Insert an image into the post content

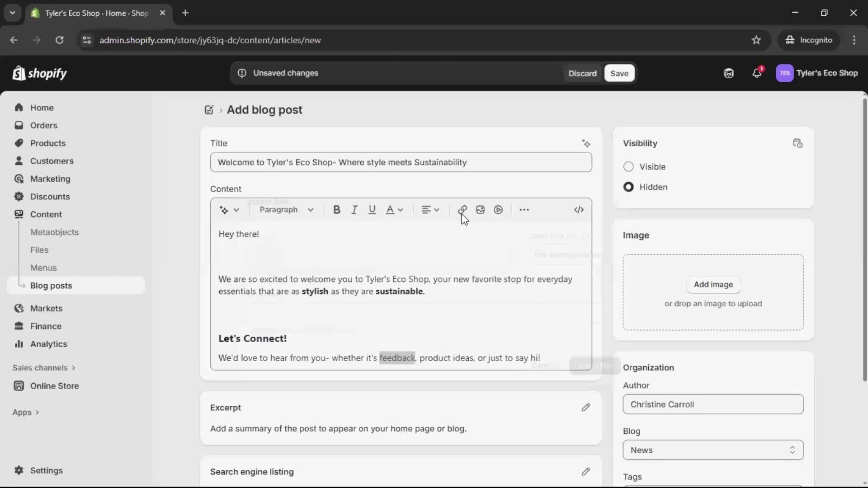click(x=480, y=209)
